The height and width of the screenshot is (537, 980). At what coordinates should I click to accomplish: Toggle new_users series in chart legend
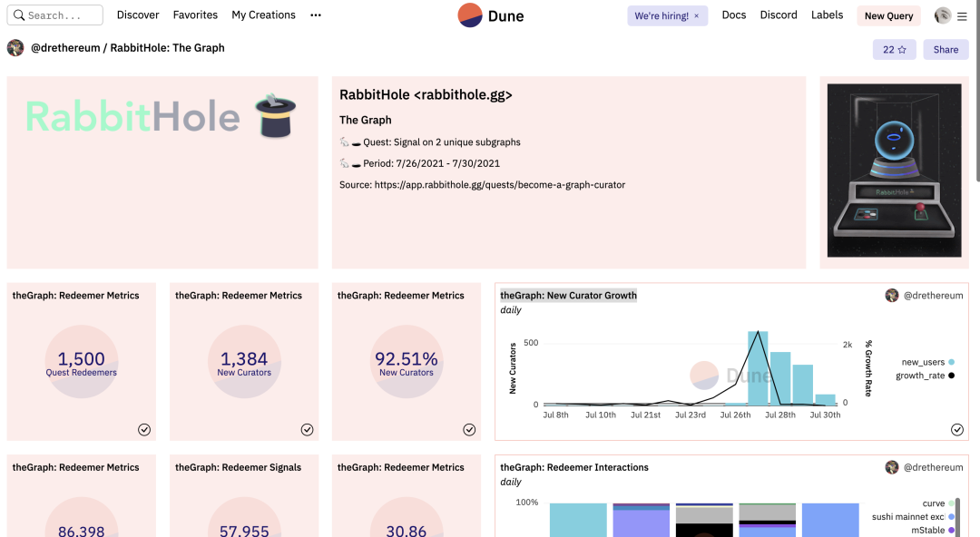tap(927, 362)
